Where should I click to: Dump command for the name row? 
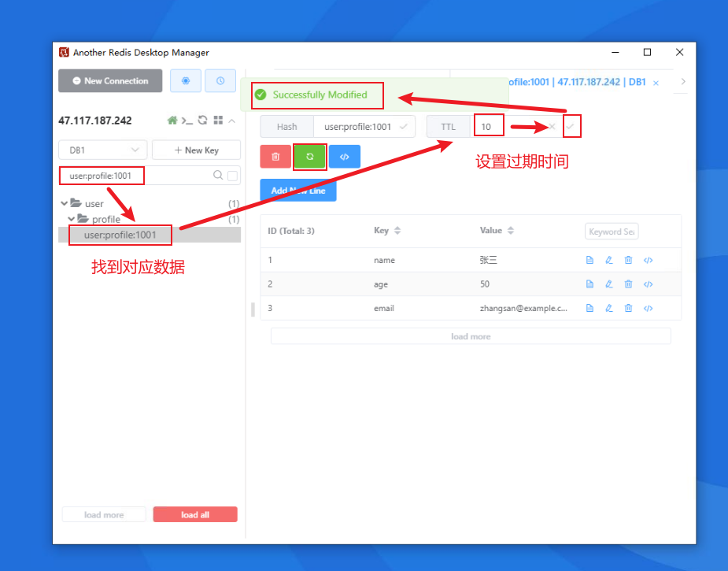tap(649, 260)
